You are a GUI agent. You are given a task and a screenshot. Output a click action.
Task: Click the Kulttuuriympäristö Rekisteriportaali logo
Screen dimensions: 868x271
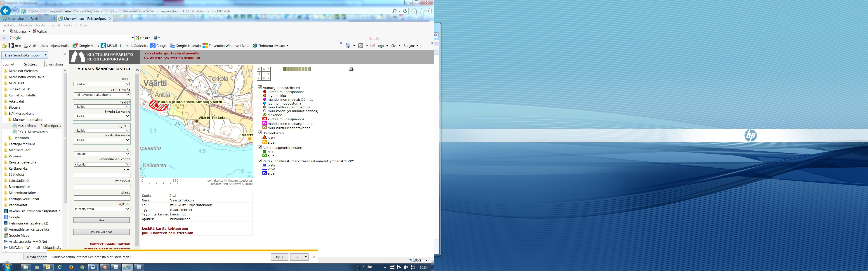[x=104, y=57]
